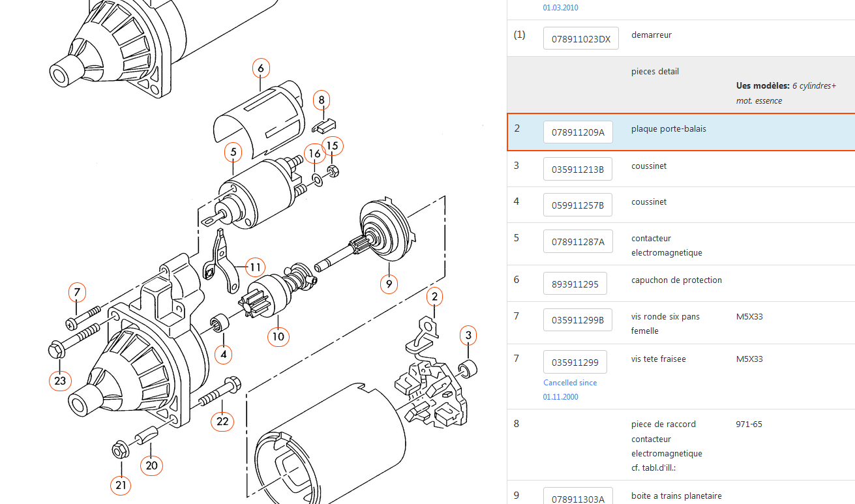Select callout 23 beside the long bolt
Screen dimensions: 855x504
click(x=60, y=381)
